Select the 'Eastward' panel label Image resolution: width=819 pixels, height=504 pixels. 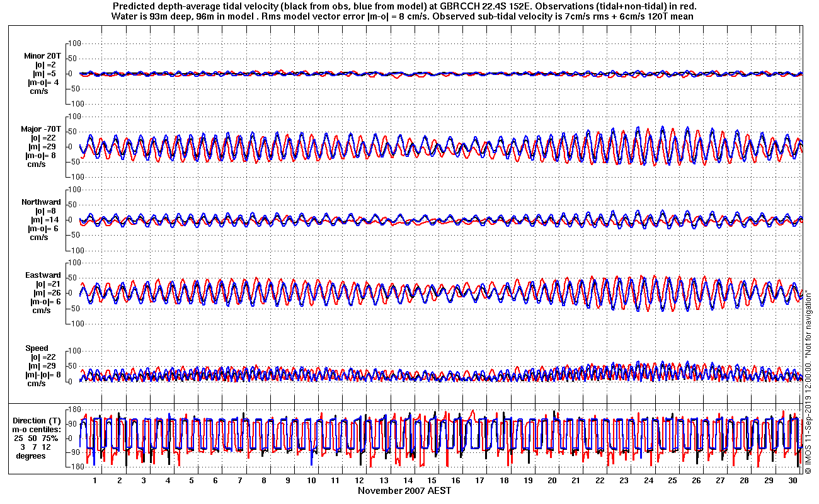(x=43, y=275)
